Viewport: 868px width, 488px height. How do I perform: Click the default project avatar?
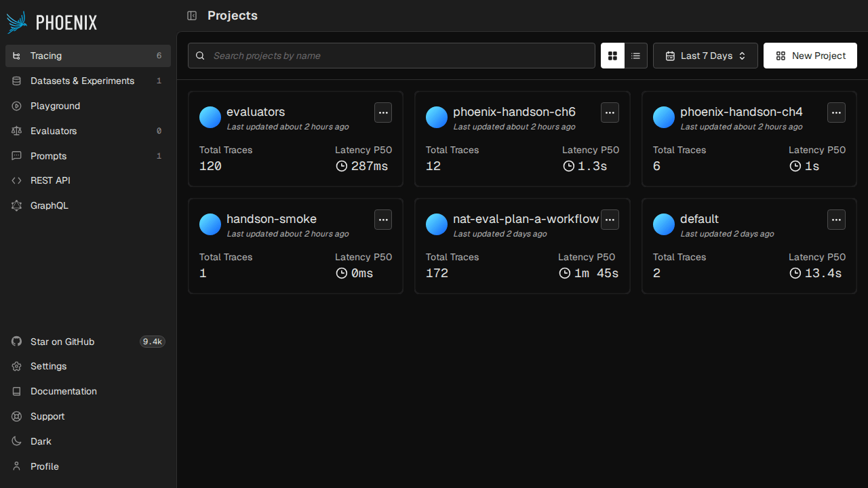[664, 224]
